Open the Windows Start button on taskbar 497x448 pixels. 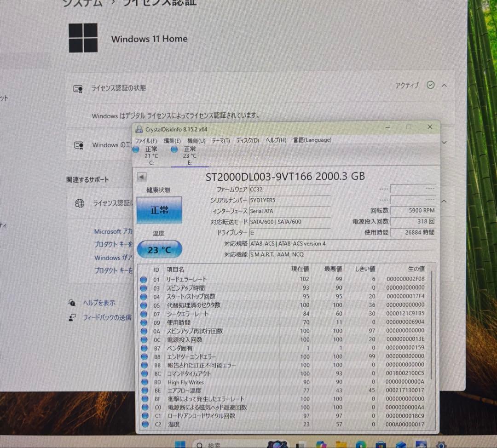click(180, 444)
